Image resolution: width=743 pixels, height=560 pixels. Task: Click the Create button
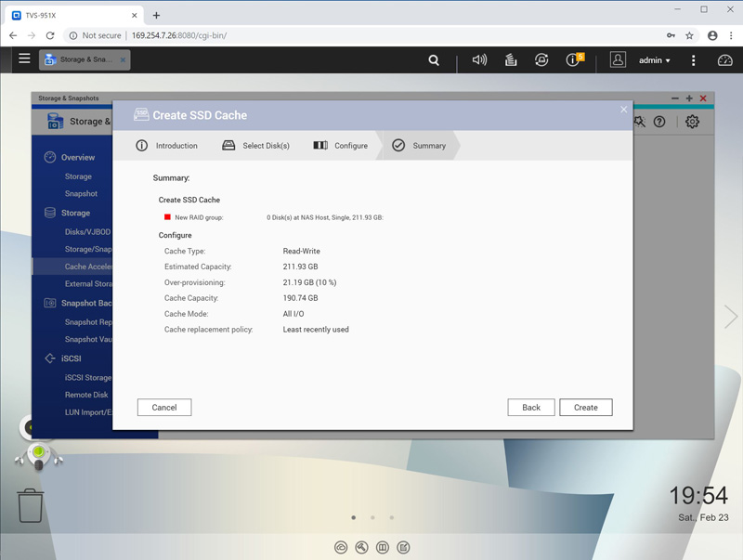click(x=586, y=408)
